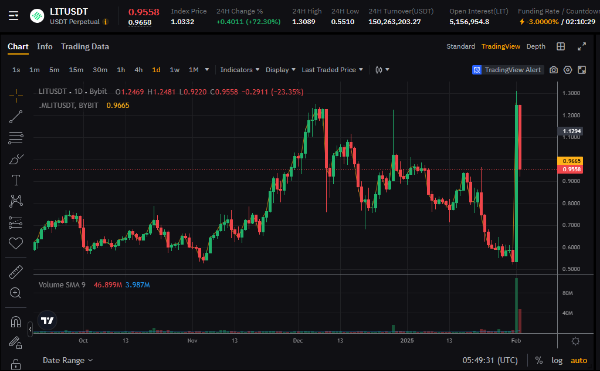
Task: Open the Display dropdown
Action: pos(280,70)
